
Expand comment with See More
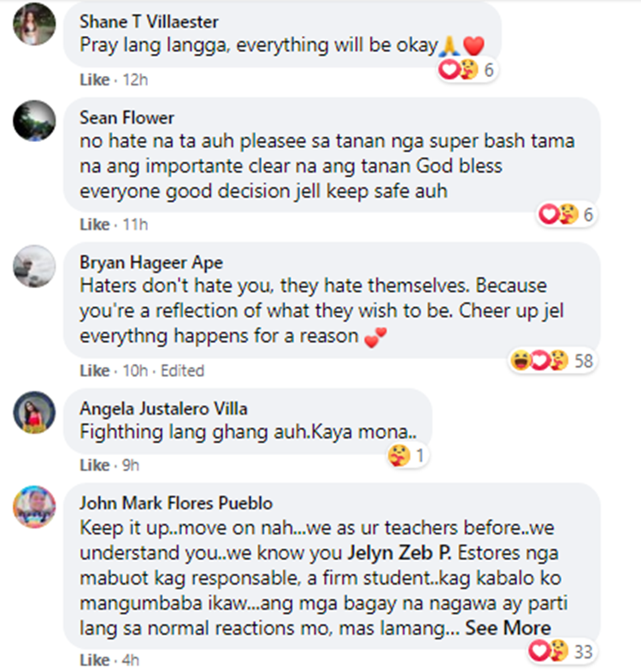508,628
